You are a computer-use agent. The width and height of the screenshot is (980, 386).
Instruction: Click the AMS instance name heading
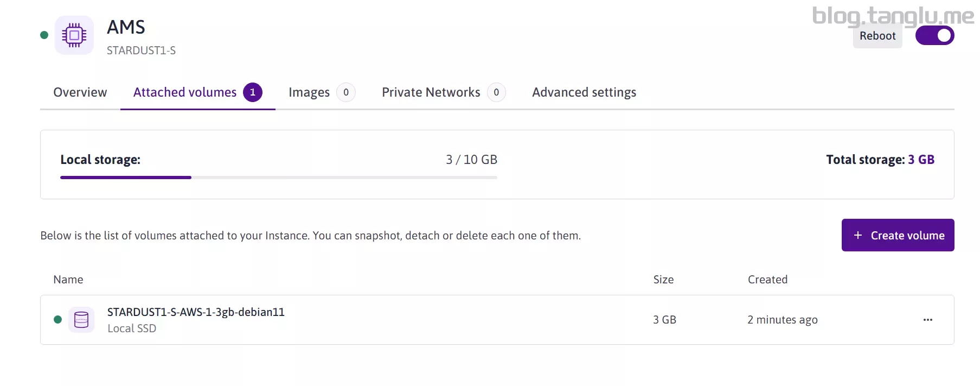[x=126, y=27]
